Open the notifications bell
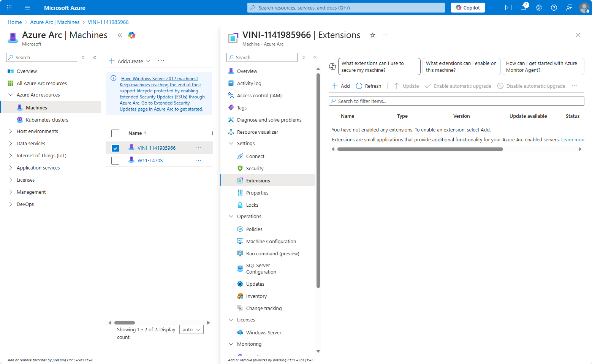This screenshot has height=364, width=592. pyautogui.click(x=524, y=8)
